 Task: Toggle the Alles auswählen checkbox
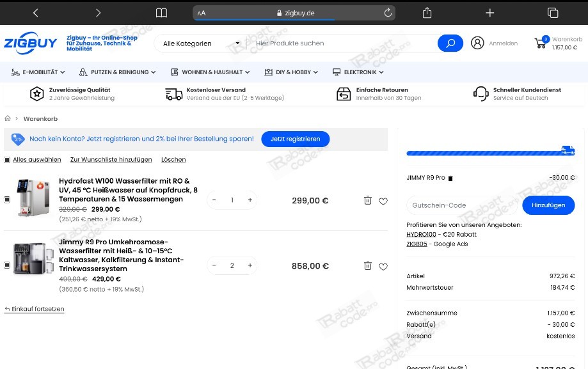7,160
